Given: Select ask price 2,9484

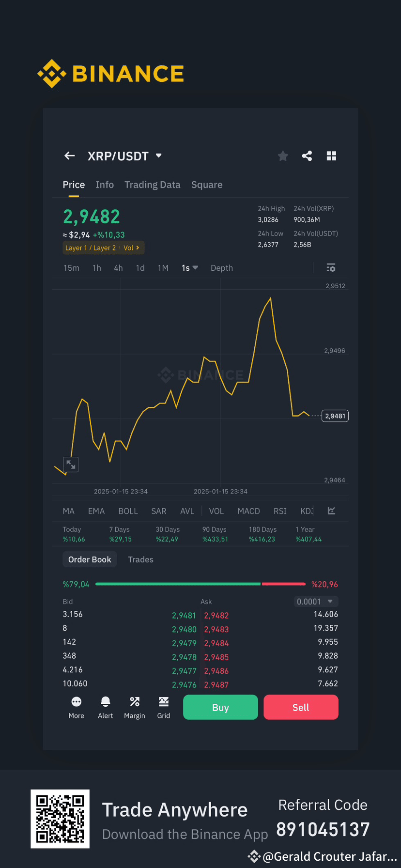Looking at the screenshot, I should coord(216,643).
